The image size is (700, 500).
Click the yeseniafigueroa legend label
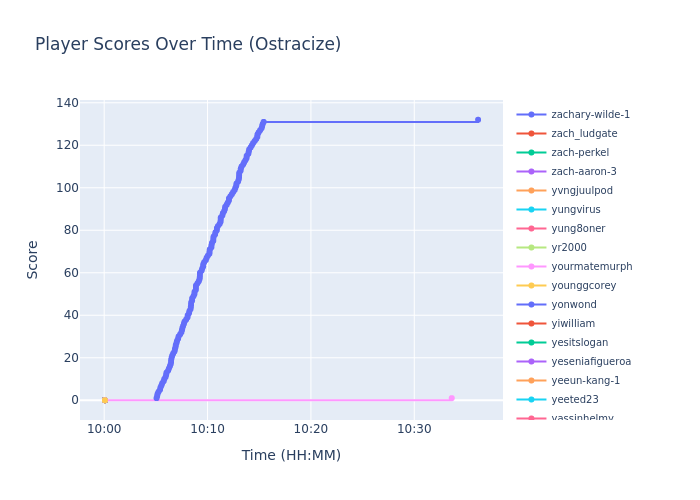591,362
